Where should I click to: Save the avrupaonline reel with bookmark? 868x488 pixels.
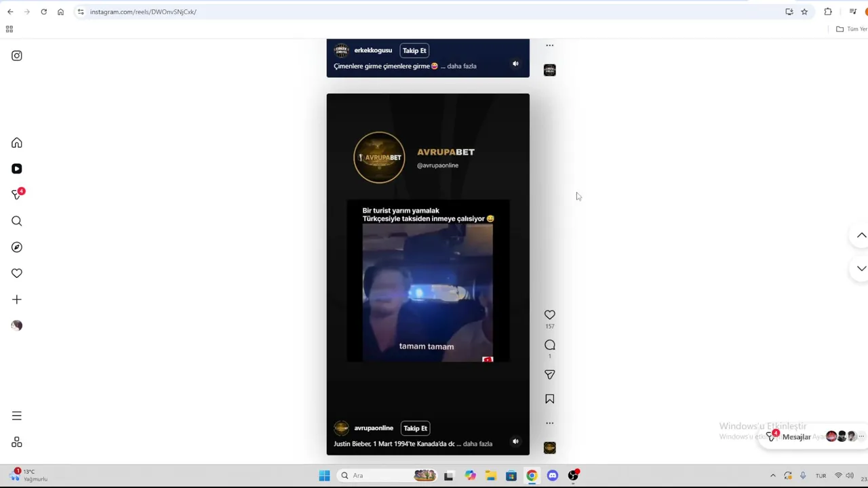pyautogui.click(x=550, y=399)
